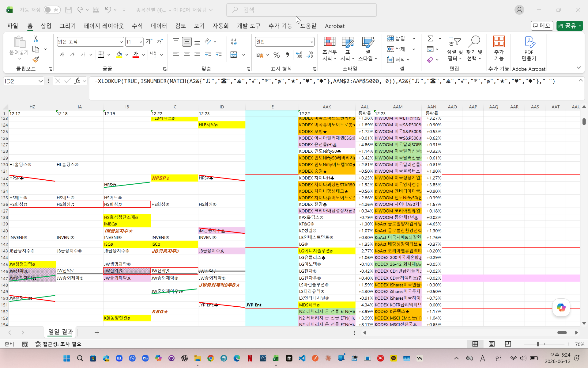Open the number format dropdown (일반)
Screen dimensions: 588x368
[x=312, y=42]
